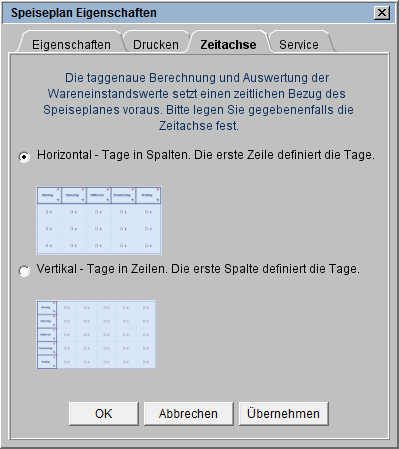The width and height of the screenshot is (399, 449).
Task: Select the Zeitachse tab
Action: (228, 44)
